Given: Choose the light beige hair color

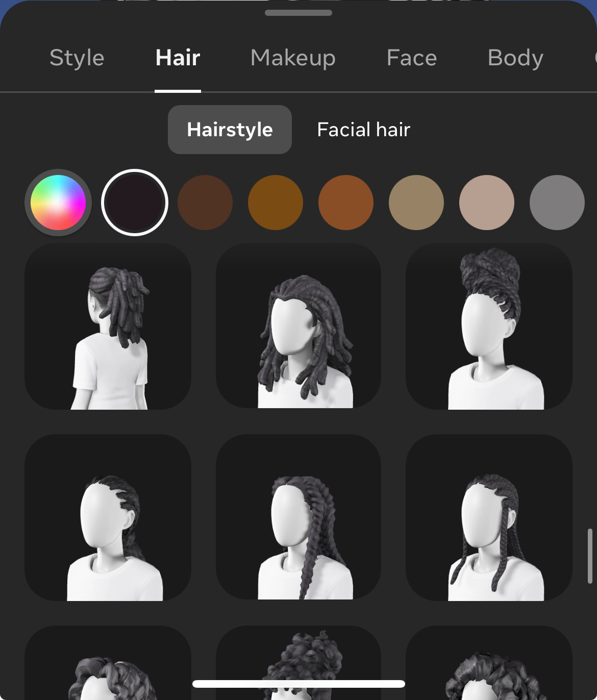Looking at the screenshot, I should 486,202.
